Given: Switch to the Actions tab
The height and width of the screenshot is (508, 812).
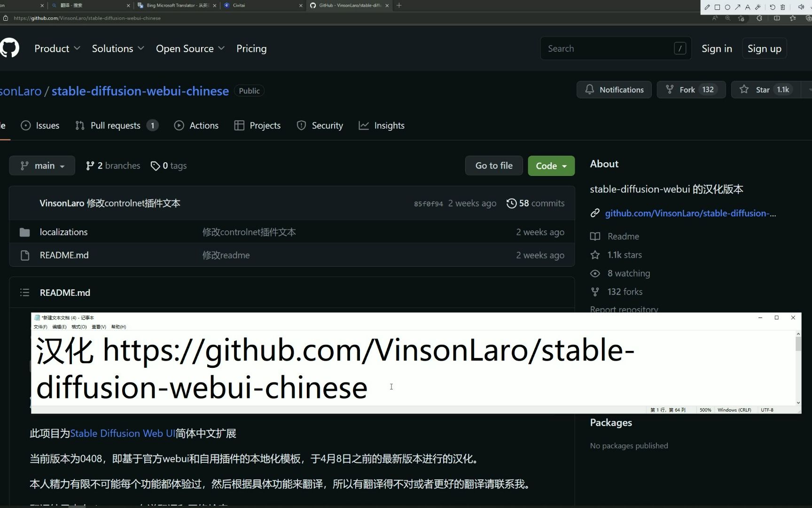Looking at the screenshot, I should click(x=196, y=125).
